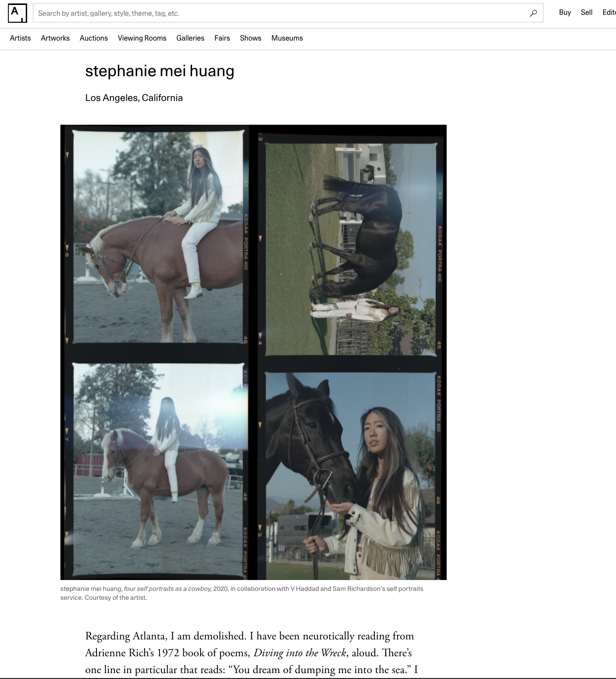
Task: Click the Sell link
Action: (587, 12)
